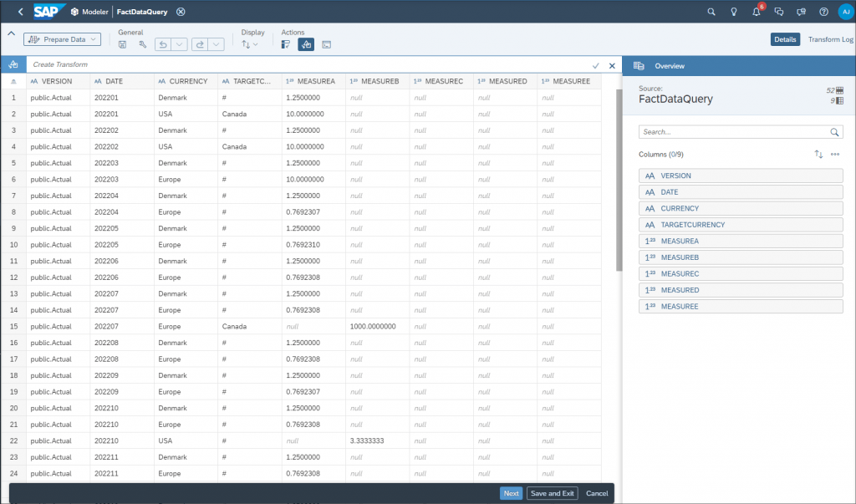
Task: Select MEASUREC in the Columns list
Action: pyautogui.click(x=741, y=273)
